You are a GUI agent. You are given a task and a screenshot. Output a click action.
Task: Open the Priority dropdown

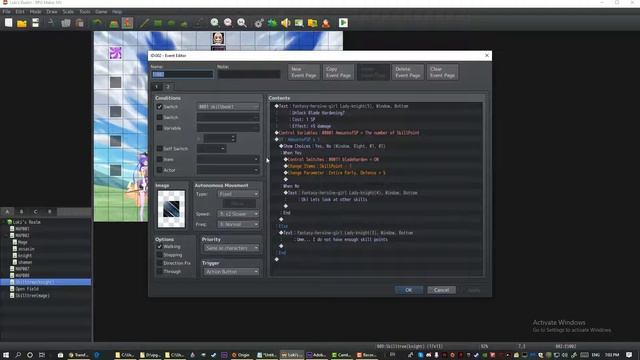point(231,248)
